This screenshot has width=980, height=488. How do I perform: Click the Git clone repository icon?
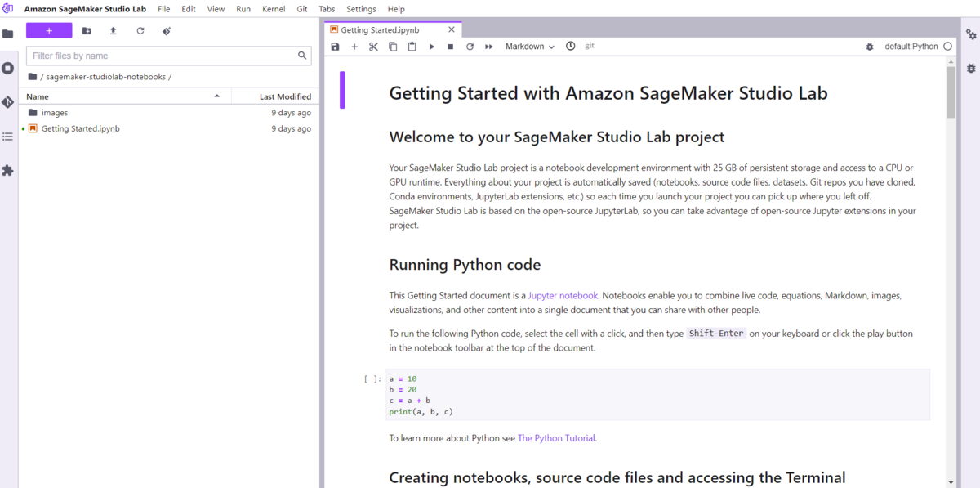point(167,31)
